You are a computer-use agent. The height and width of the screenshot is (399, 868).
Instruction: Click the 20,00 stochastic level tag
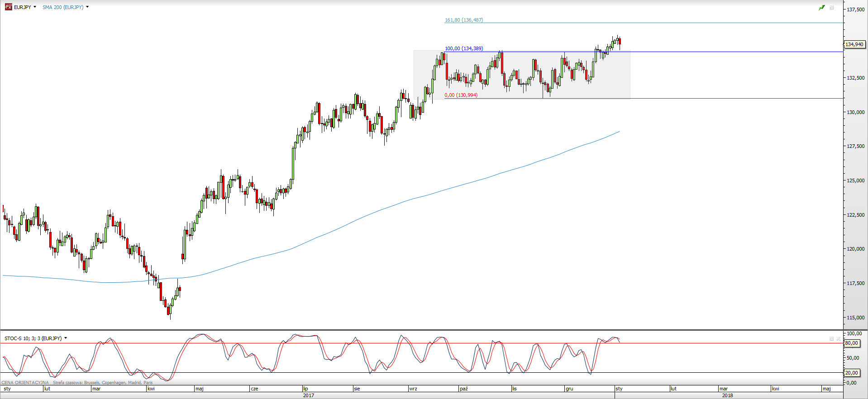(x=852, y=373)
